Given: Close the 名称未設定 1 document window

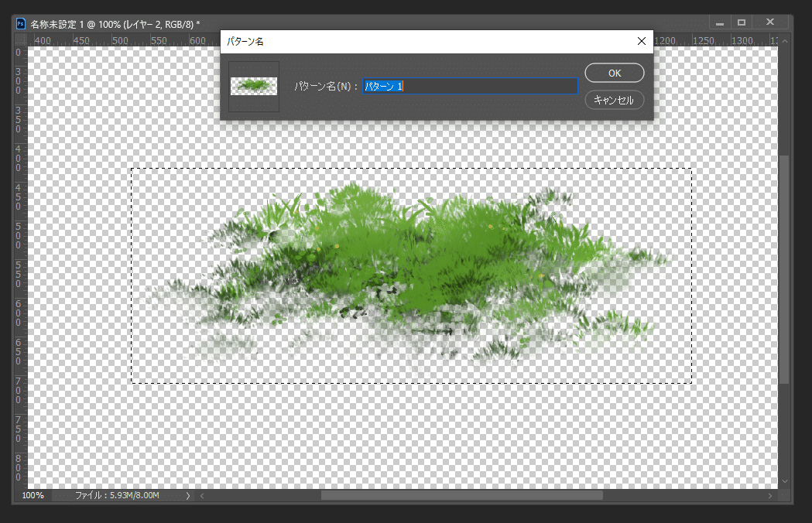Looking at the screenshot, I should pos(770,22).
